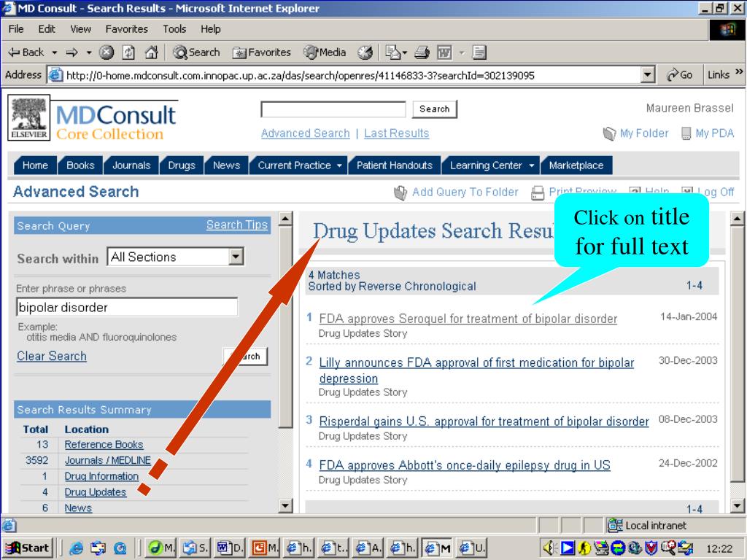Image resolution: width=747 pixels, height=560 pixels.
Task: Click the Elsevier logo image
Action: [28, 117]
